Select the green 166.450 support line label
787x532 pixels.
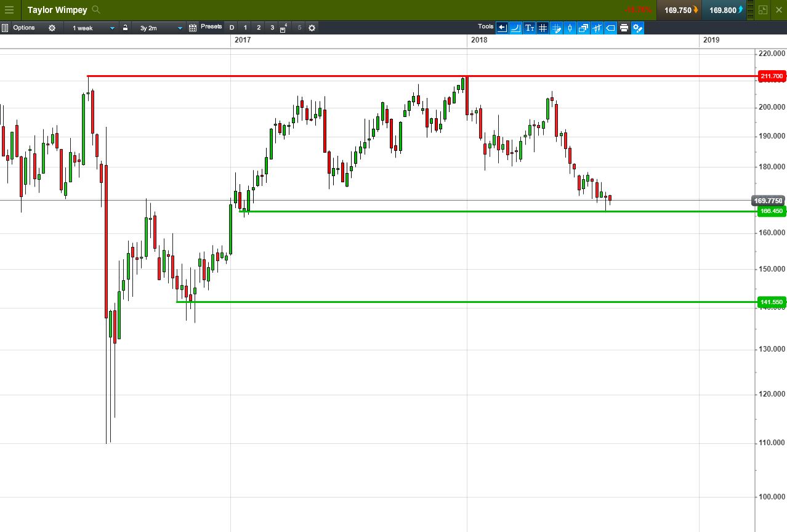point(772,211)
